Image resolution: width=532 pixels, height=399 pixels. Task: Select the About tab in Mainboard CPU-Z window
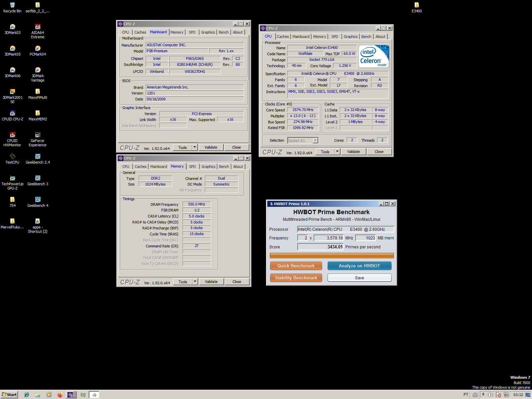pyautogui.click(x=238, y=32)
